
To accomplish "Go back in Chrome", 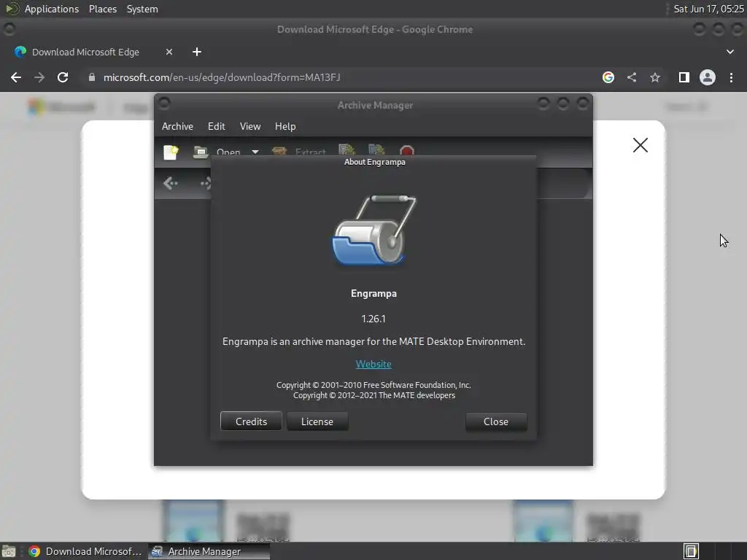I will tap(16, 77).
